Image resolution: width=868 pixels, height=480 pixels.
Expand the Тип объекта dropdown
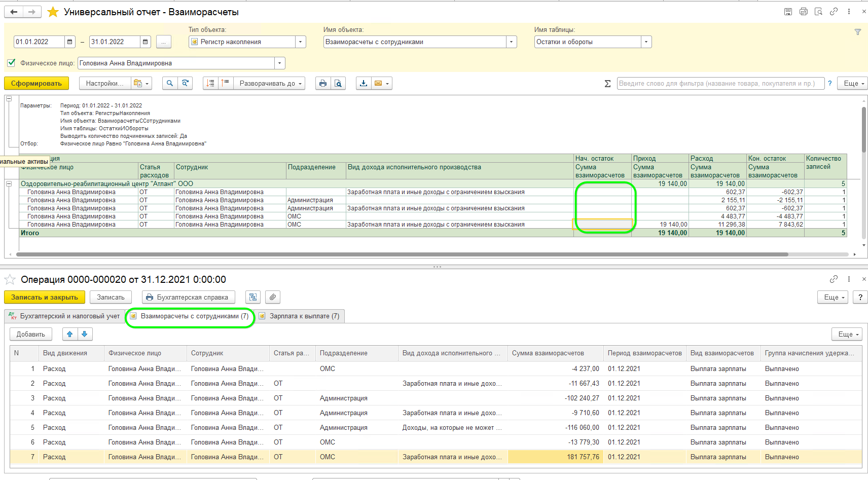(x=301, y=42)
